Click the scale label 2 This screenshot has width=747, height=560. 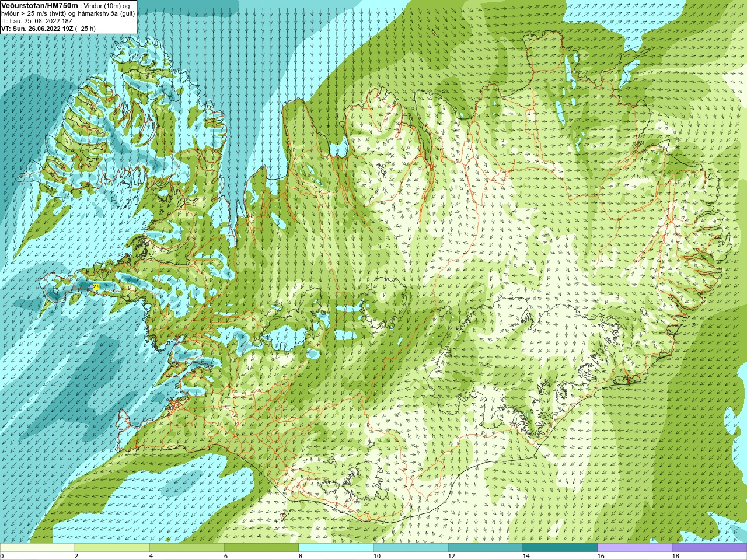coord(76,556)
